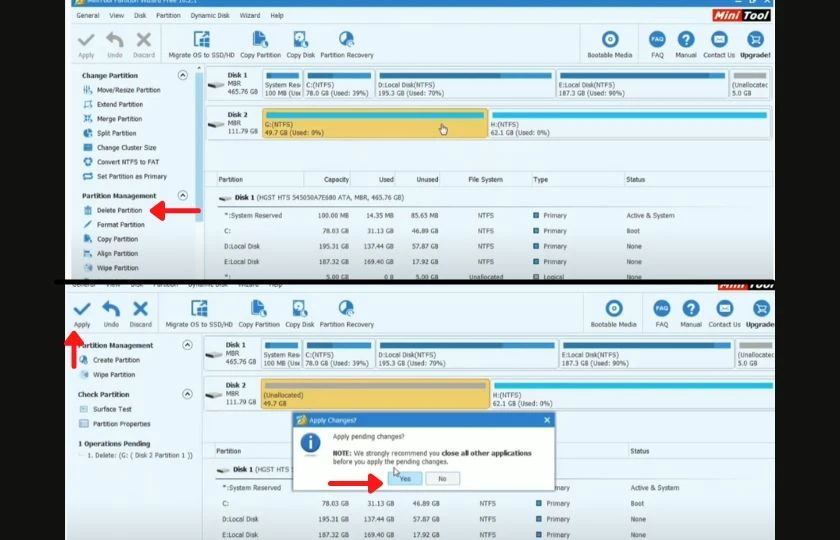Launch Partition Recovery from lower toolbar
Screen dimensions: 840x540
tap(347, 314)
